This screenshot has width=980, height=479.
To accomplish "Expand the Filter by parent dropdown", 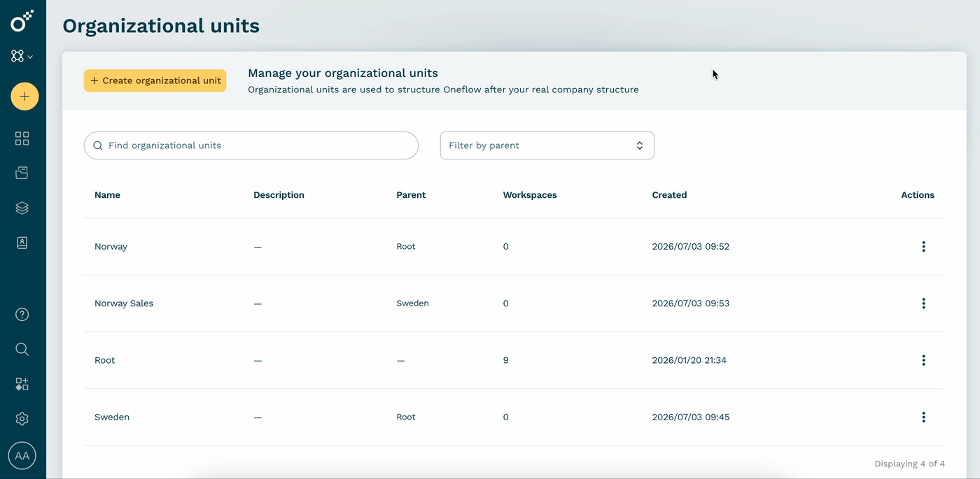I will pyautogui.click(x=547, y=145).
